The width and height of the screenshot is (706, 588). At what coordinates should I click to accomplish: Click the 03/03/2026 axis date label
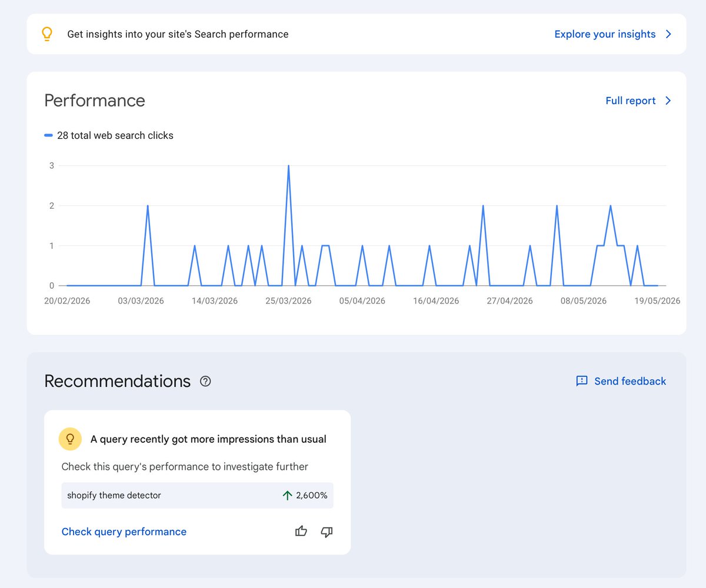(141, 300)
